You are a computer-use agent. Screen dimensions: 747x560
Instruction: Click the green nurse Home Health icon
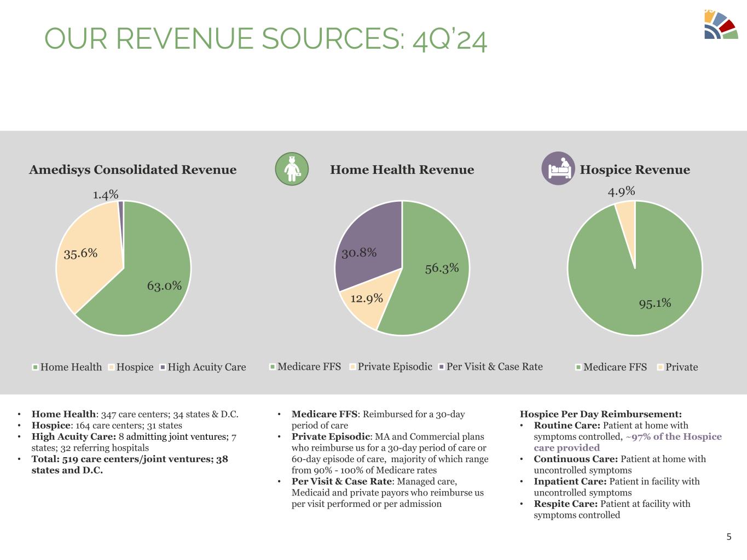(292, 169)
